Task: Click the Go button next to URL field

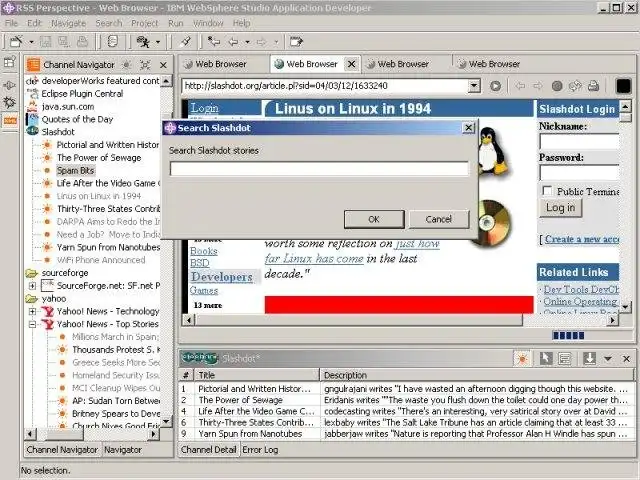Action: tap(495, 86)
